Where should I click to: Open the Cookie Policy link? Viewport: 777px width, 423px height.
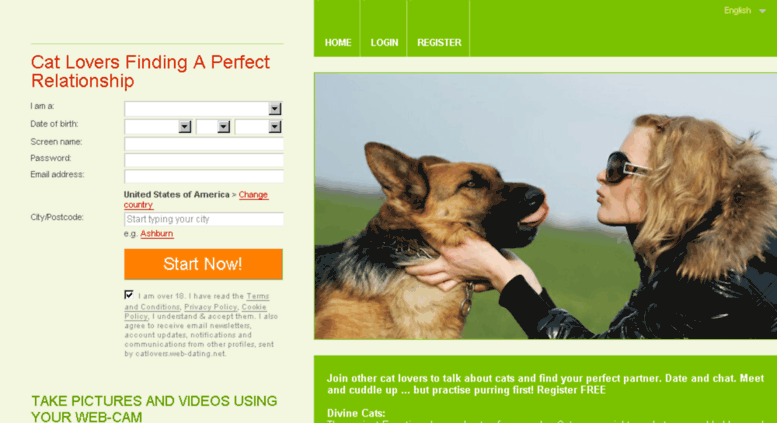coord(195,312)
